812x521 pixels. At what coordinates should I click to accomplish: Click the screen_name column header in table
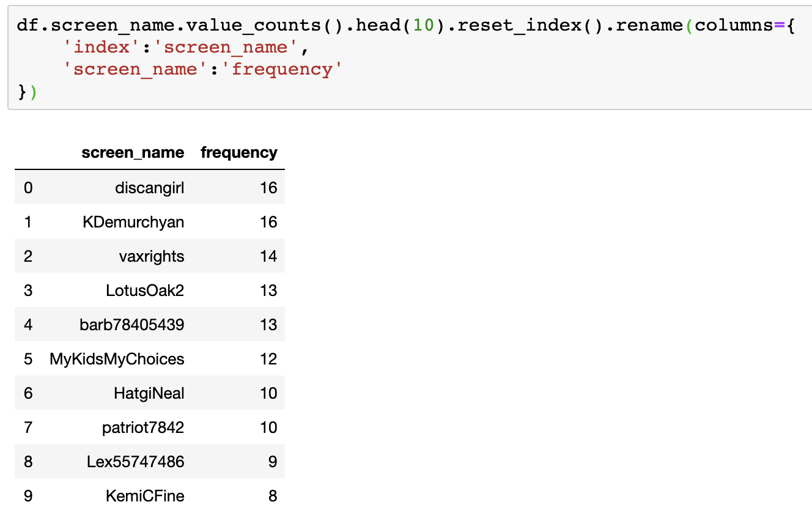coord(133,152)
